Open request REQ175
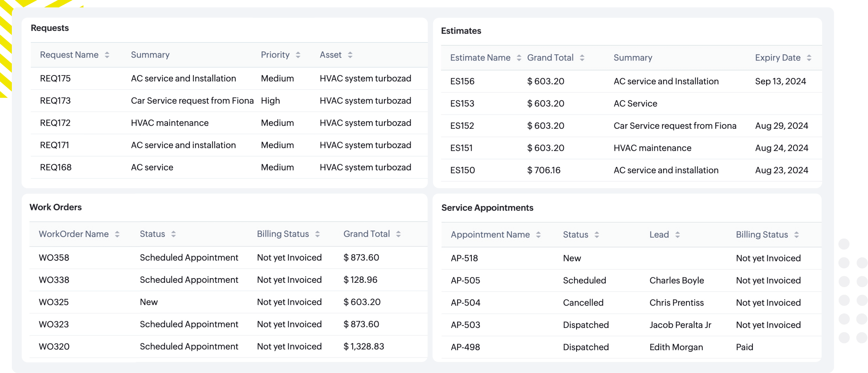 [x=55, y=79]
